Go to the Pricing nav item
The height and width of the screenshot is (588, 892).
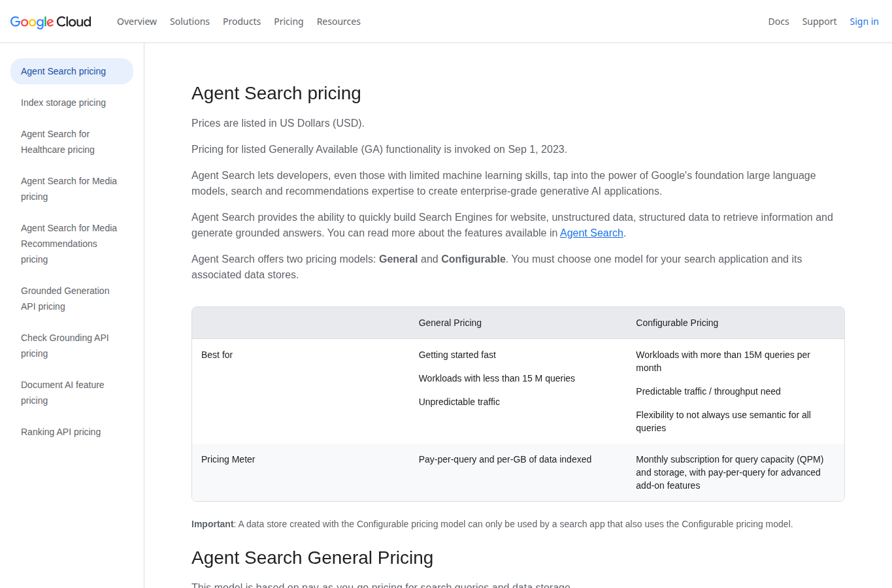289,22
